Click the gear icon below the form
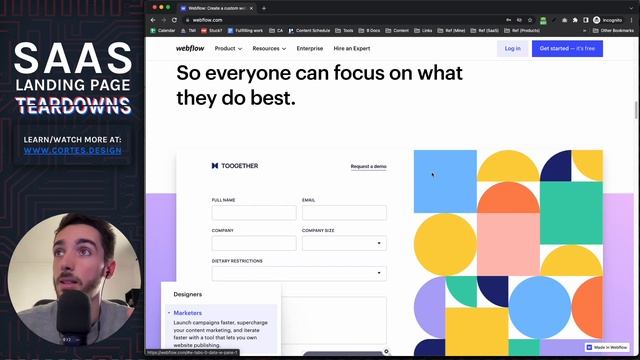The width and height of the screenshot is (640, 360). [x=386, y=351]
